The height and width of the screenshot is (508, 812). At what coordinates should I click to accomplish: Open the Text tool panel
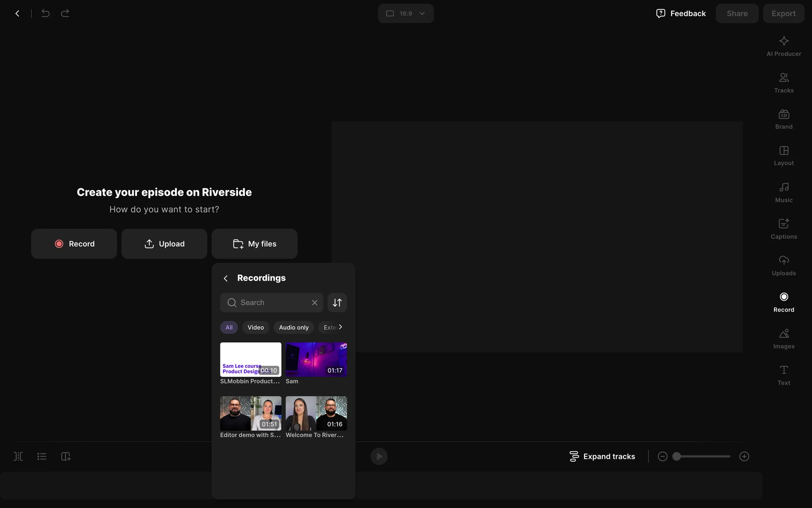pos(784,375)
